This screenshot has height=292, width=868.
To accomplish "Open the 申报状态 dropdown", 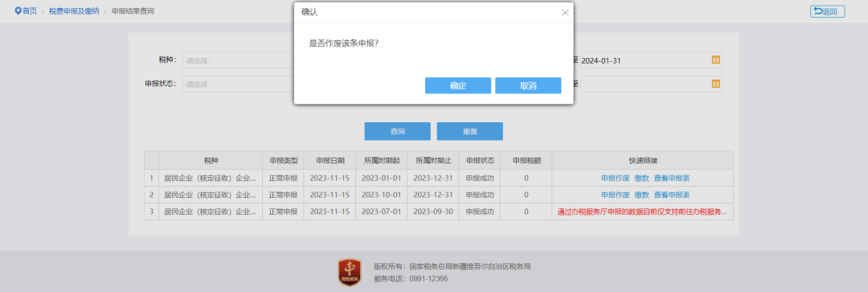I will (238, 84).
